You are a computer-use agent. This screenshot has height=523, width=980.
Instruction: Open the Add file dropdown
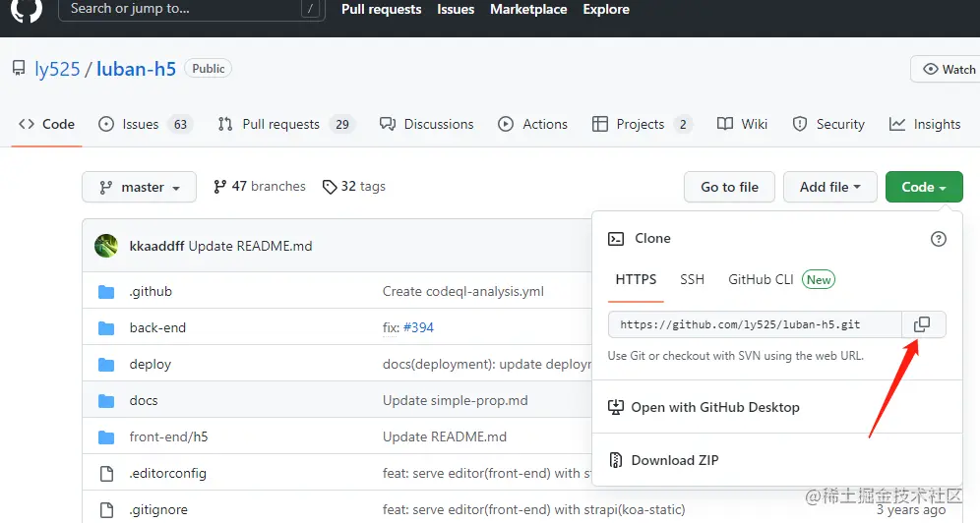[x=829, y=187]
